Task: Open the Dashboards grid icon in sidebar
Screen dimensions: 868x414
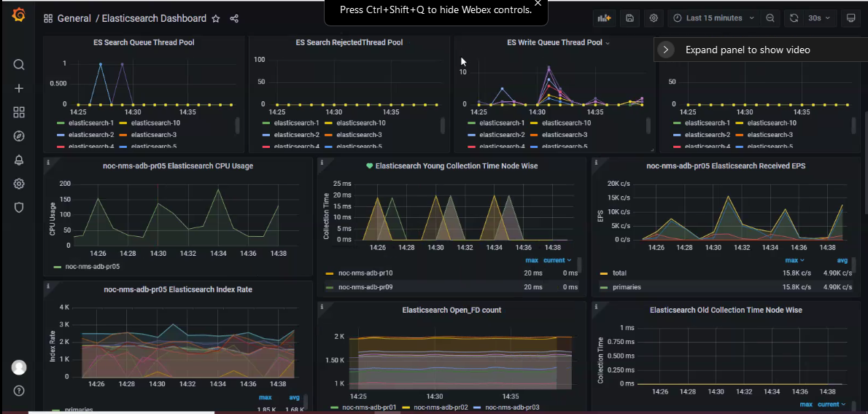Action: point(19,112)
